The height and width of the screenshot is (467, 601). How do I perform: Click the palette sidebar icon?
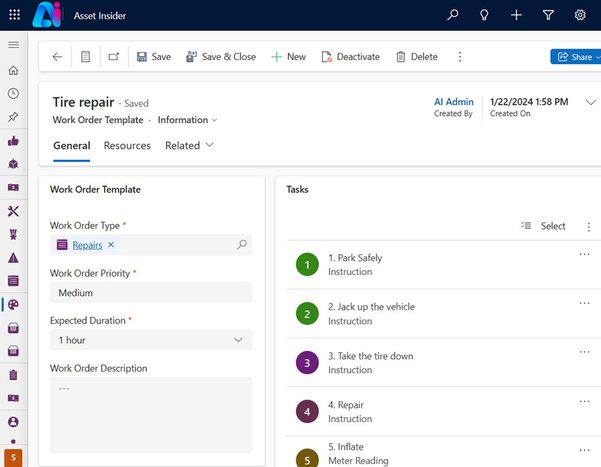pyautogui.click(x=13, y=304)
